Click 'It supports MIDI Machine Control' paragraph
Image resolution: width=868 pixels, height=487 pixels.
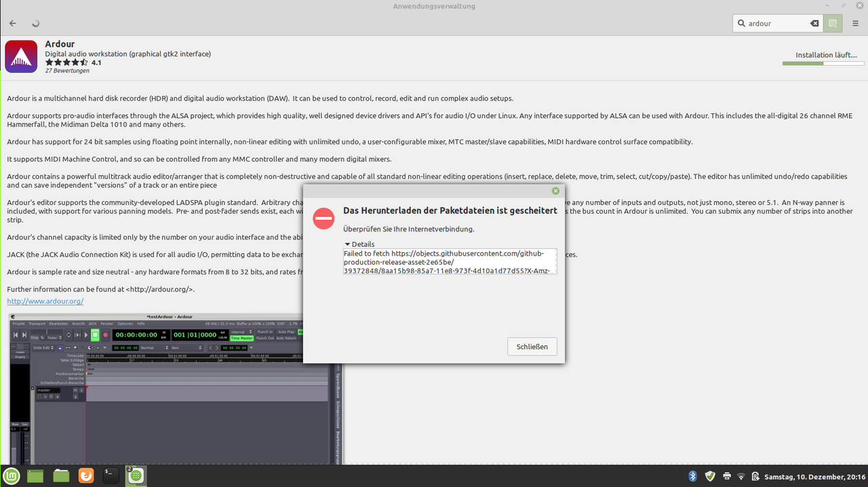[199, 159]
